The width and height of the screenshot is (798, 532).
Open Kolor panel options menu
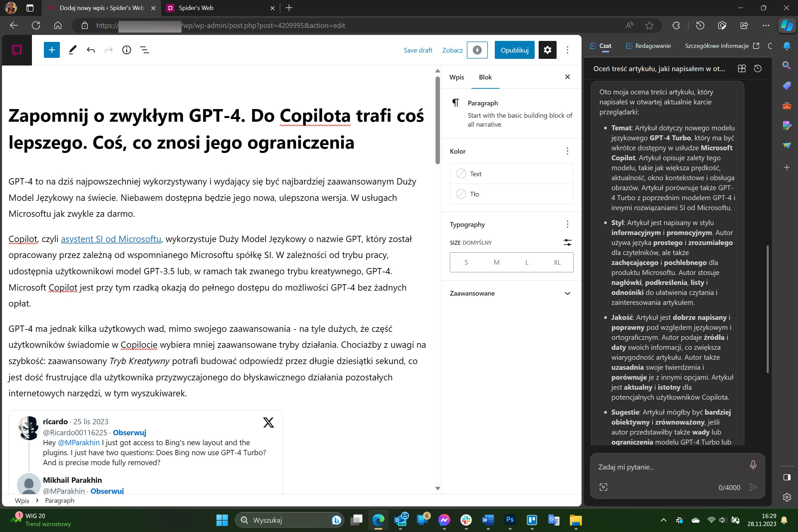coord(567,151)
